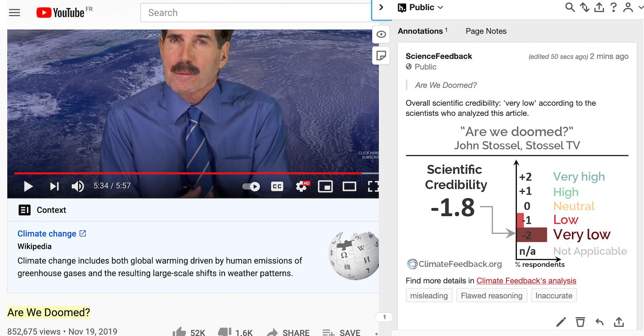Delete the ScienceFeedback annotation
This screenshot has height=336, width=644.
(580, 321)
